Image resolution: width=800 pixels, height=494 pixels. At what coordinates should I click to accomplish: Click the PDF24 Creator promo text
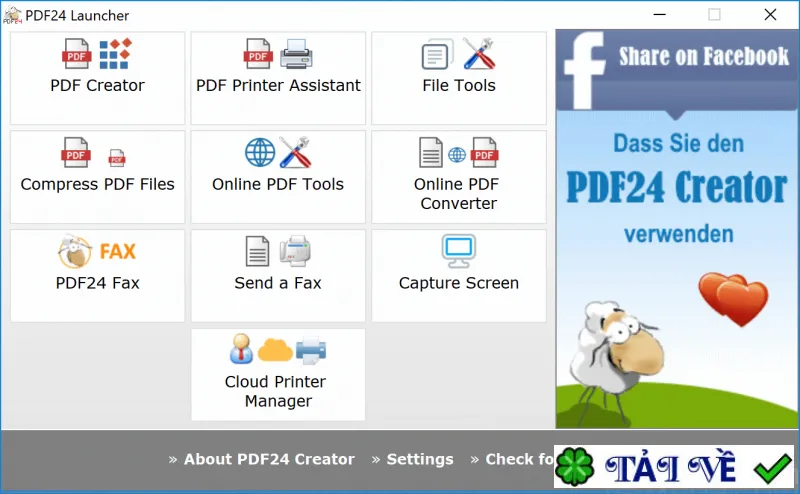[677, 187]
